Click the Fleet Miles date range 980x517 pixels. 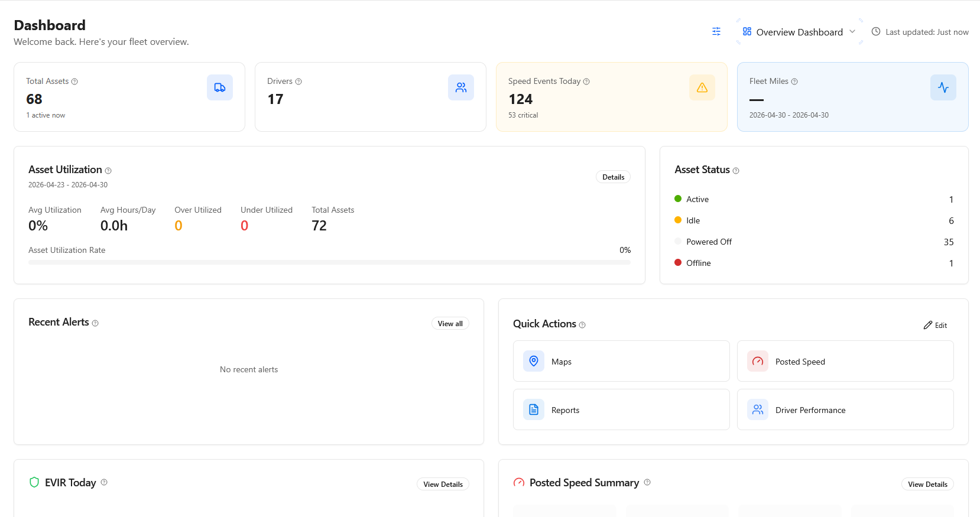click(789, 115)
